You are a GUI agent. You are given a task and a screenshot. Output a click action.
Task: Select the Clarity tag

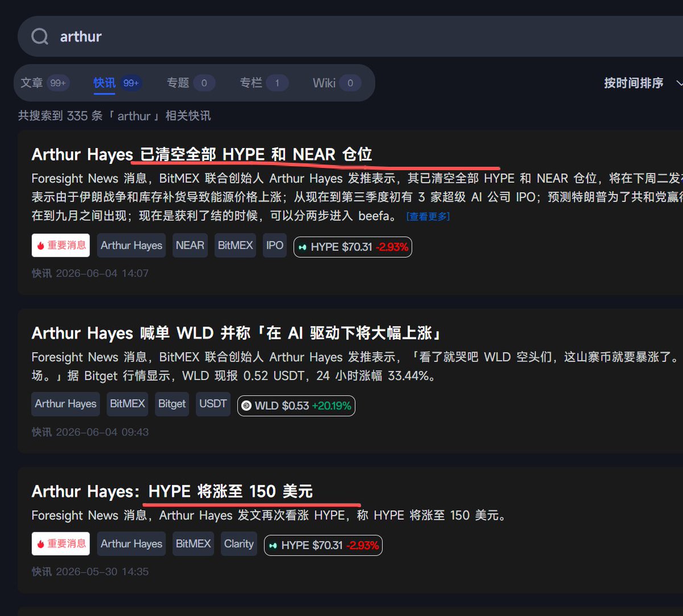(x=239, y=544)
